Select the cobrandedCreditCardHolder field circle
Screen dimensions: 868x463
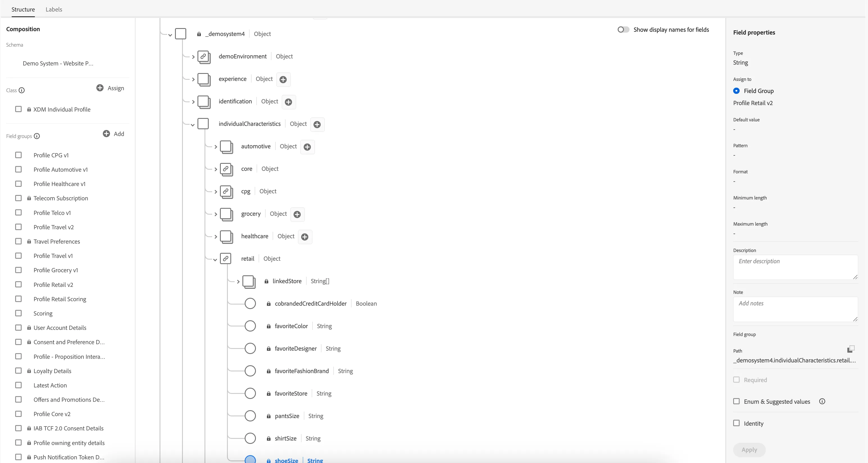pyautogui.click(x=250, y=304)
